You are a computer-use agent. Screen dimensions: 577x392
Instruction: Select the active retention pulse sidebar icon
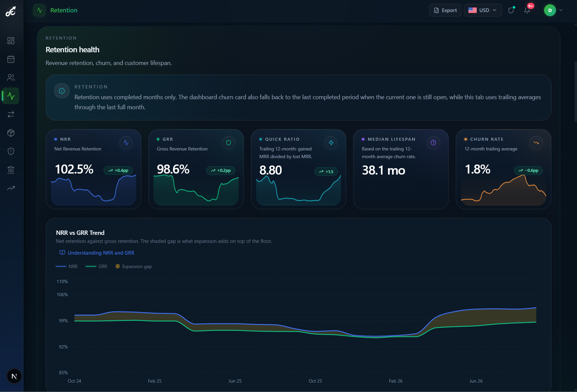pos(11,96)
